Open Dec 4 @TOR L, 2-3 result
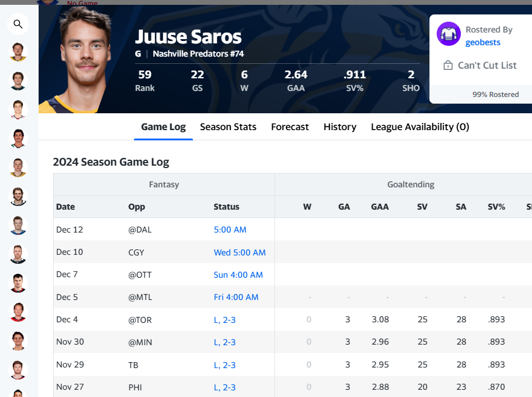532x397 pixels. tap(224, 320)
